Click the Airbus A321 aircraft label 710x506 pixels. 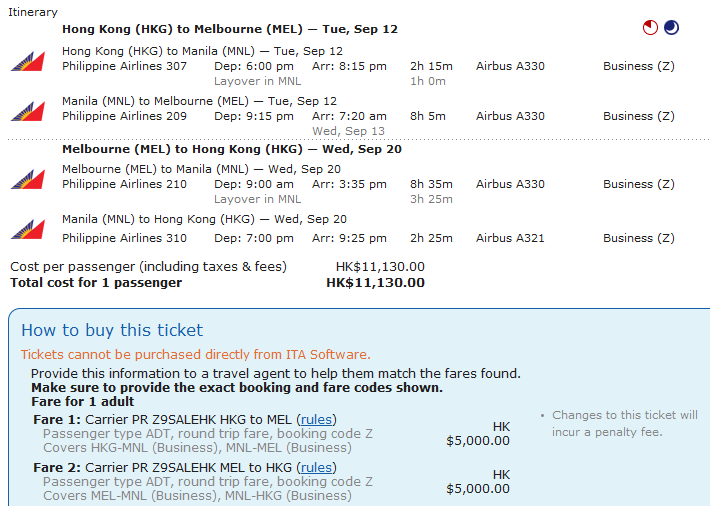[x=510, y=238]
